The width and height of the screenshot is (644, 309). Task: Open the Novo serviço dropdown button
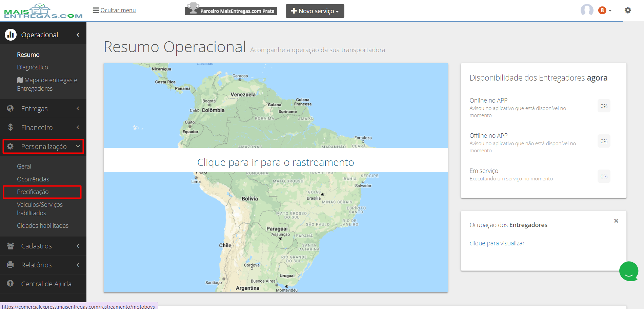pos(315,11)
